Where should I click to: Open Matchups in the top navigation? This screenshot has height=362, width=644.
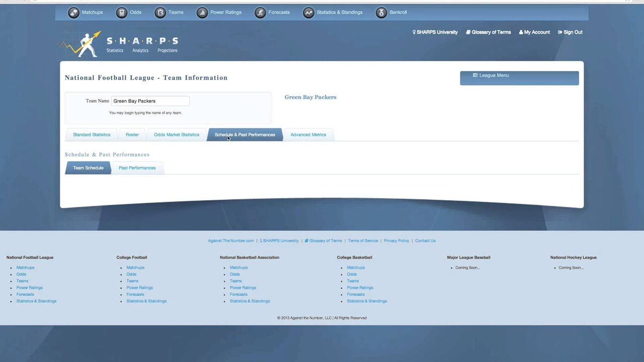(92, 13)
